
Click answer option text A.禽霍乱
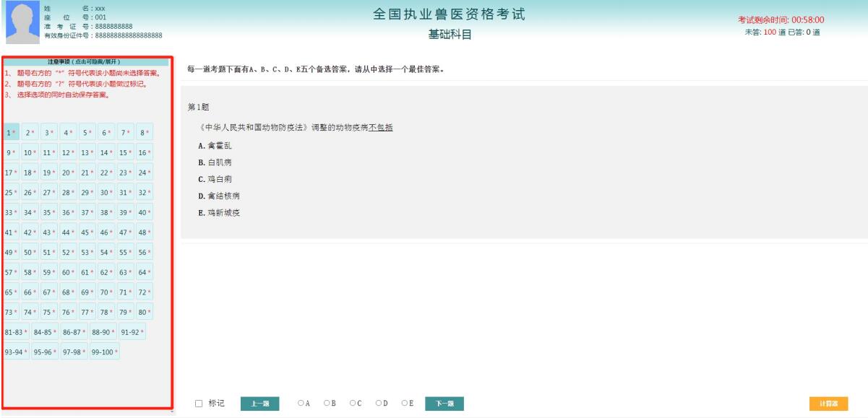pyautogui.click(x=215, y=145)
